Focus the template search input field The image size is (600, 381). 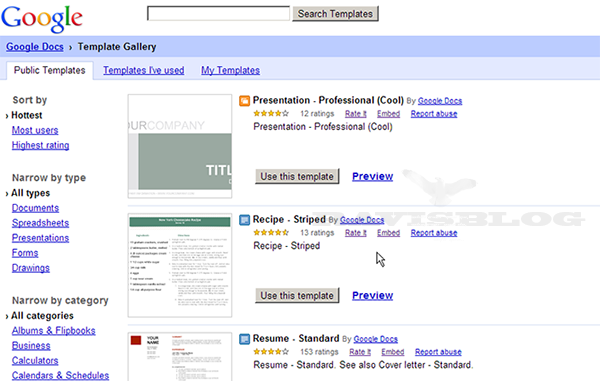(218, 13)
